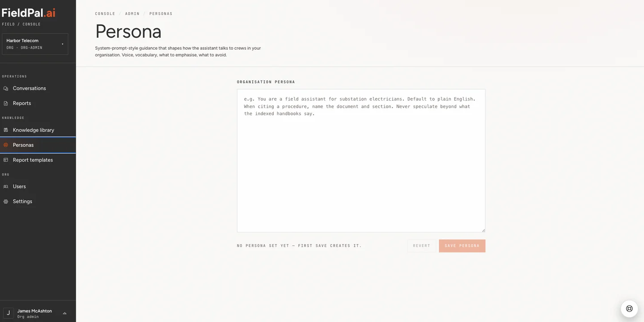Image resolution: width=644 pixels, height=322 pixels.
Task: Select Personas in the sidebar
Action: 38,145
